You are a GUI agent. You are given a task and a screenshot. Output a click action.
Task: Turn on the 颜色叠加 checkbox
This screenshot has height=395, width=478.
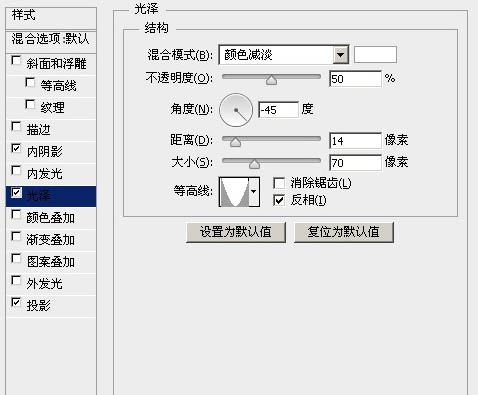coord(16,215)
